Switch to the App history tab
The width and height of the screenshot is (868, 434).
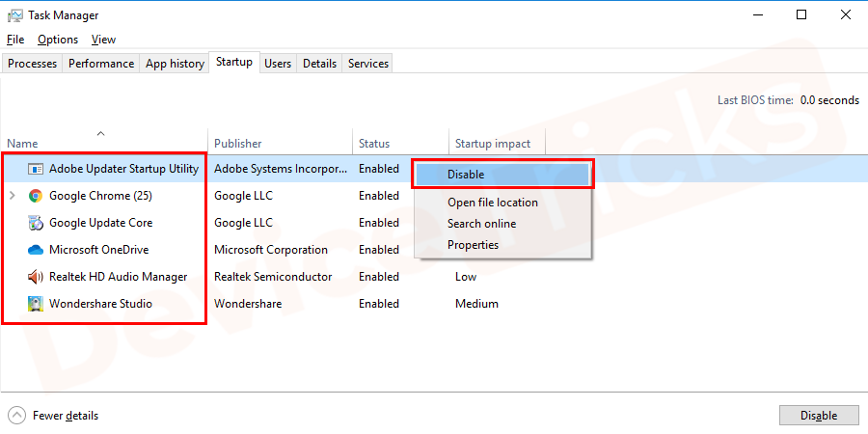(x=175, y=64)
